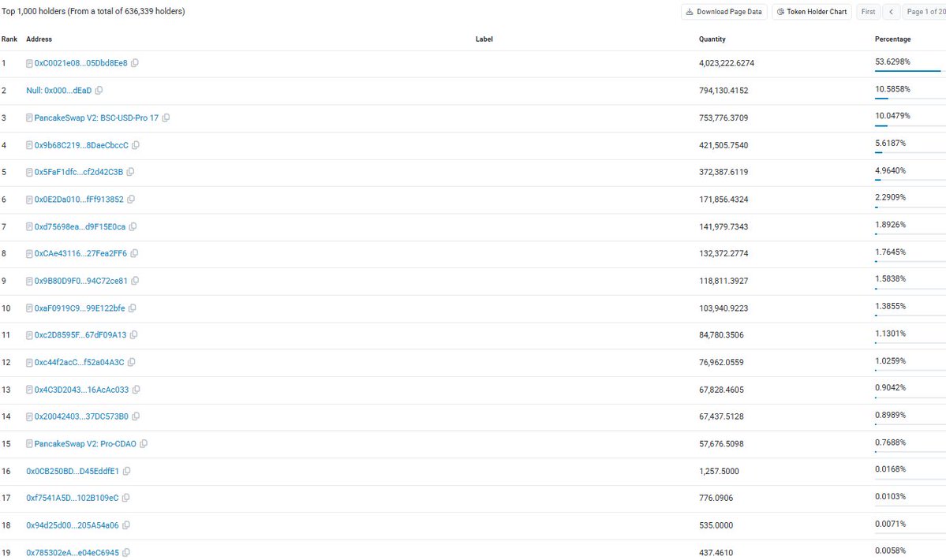
Task: Click the Percentage column header
Action: [x=892, y=39]
